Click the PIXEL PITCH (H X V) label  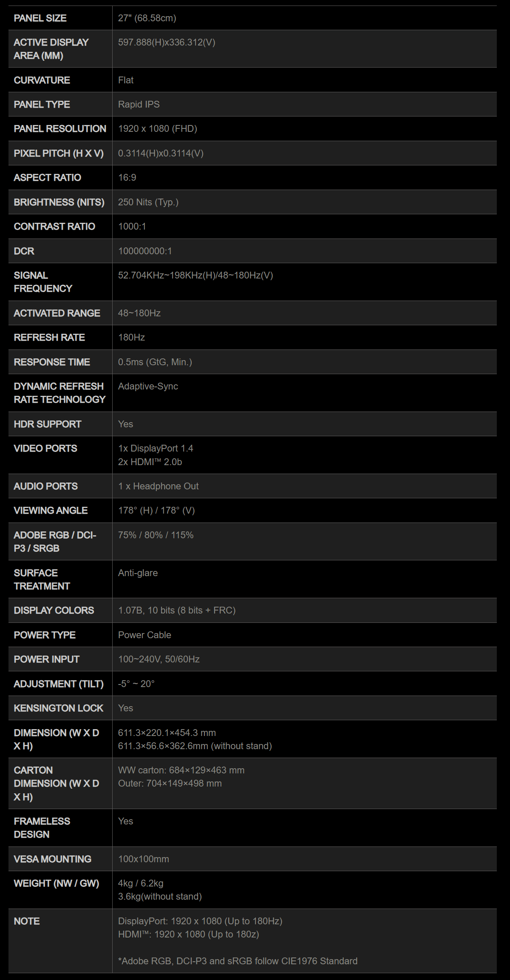point(59,153)
